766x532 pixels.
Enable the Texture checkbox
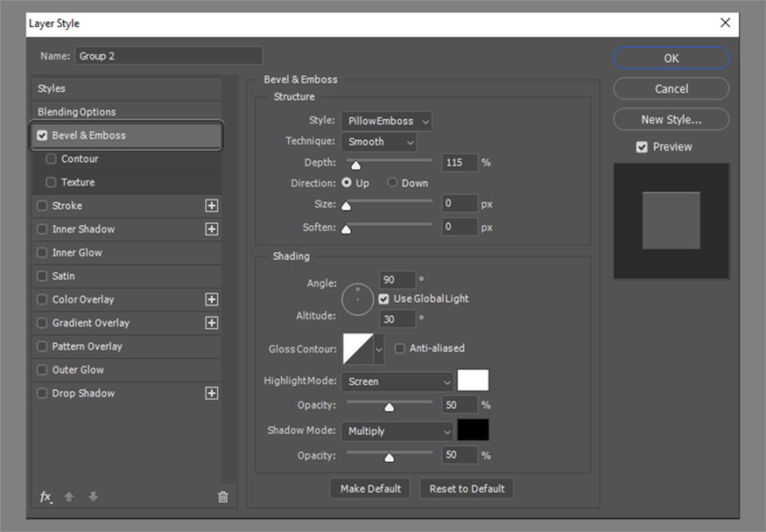coord(51,182)
